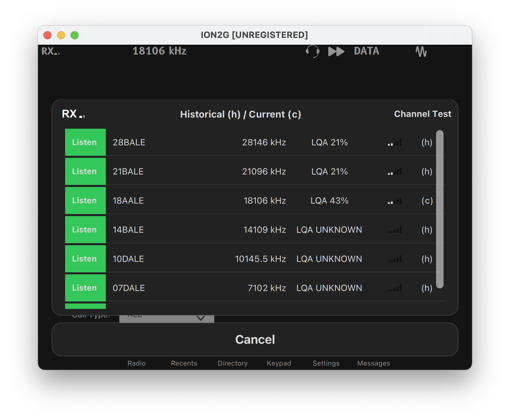510x420 pixels.
Task: Click the DATA mode label in top bar
Action: pos(366,51)
